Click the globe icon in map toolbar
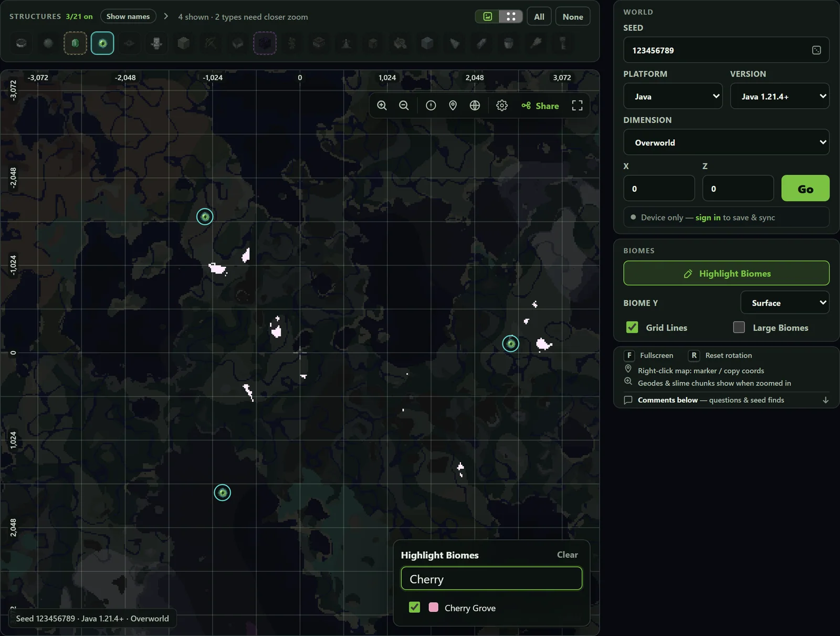Viewport: 840px width, 636px height. (475, 106)
